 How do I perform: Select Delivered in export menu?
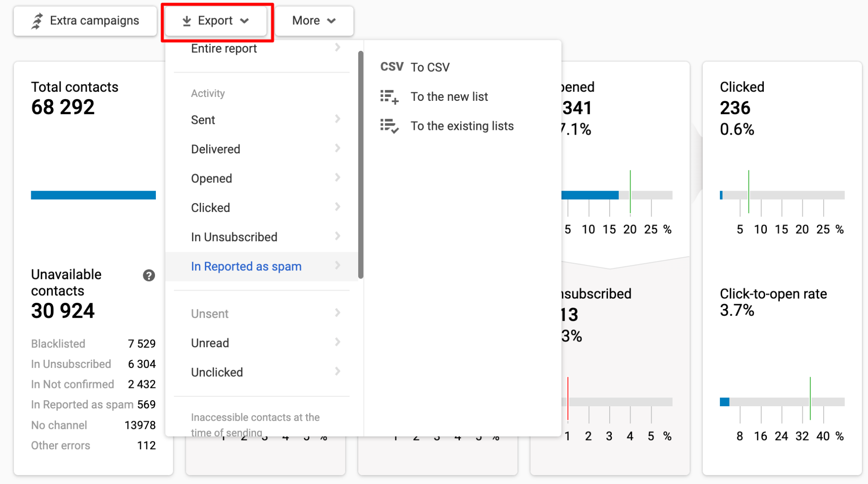pos(216,149)
